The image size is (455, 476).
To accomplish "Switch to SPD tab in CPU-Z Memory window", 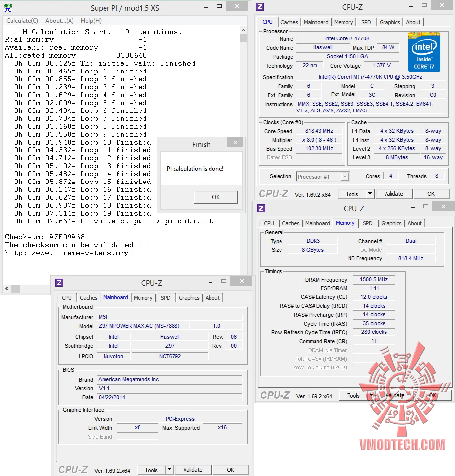I will [368, 223].
